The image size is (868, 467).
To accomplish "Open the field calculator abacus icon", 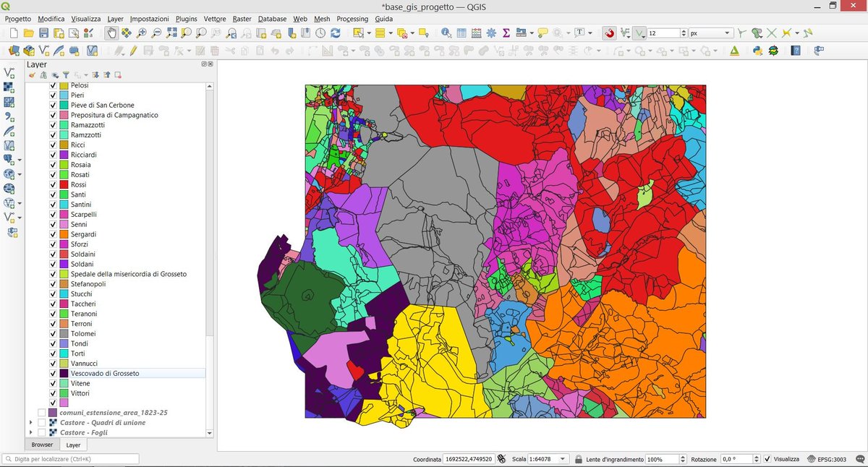I will [x=477, y=33].
